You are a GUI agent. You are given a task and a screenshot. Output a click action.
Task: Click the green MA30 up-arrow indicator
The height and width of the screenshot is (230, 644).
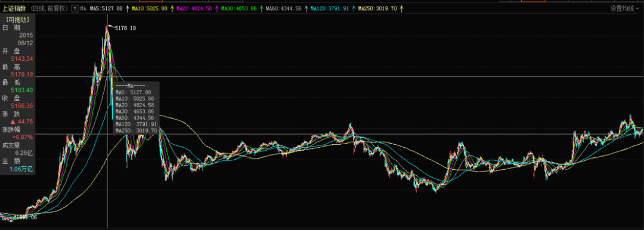coord(262,8)
